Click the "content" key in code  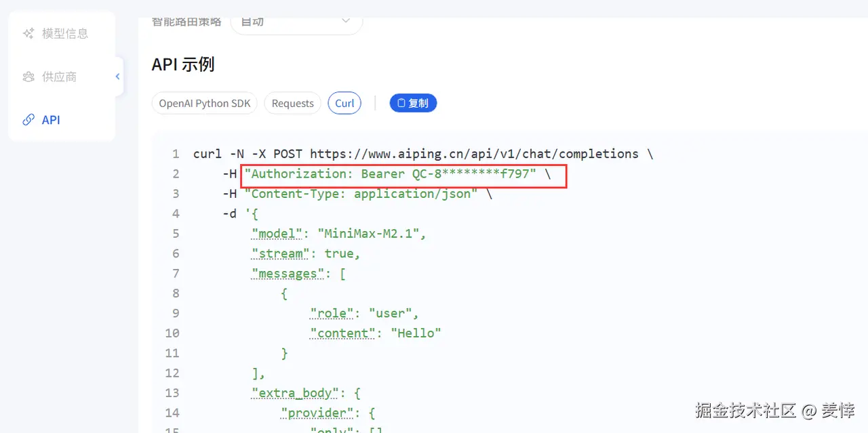coord(343,333)
